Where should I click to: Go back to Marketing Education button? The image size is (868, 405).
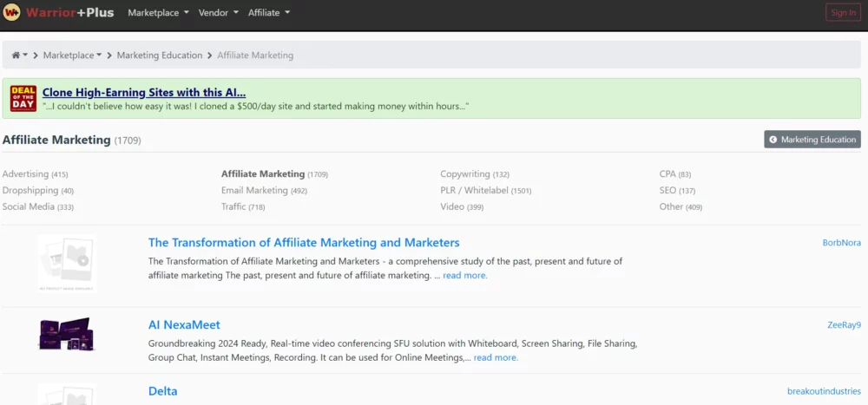coord(812,140)
